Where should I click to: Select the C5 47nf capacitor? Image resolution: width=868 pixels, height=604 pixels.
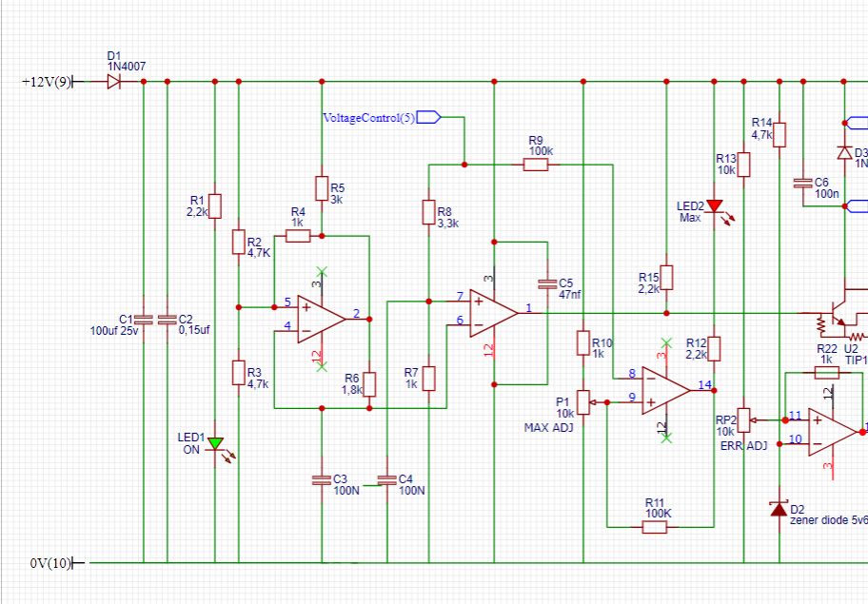547,283
